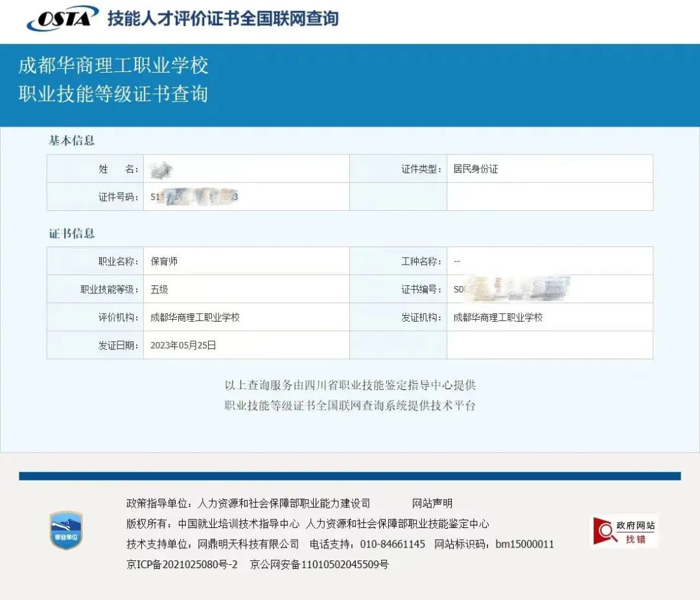
Task: Click 网鼎明天科技有限公司 in the footer
Action: coord(248,544)
